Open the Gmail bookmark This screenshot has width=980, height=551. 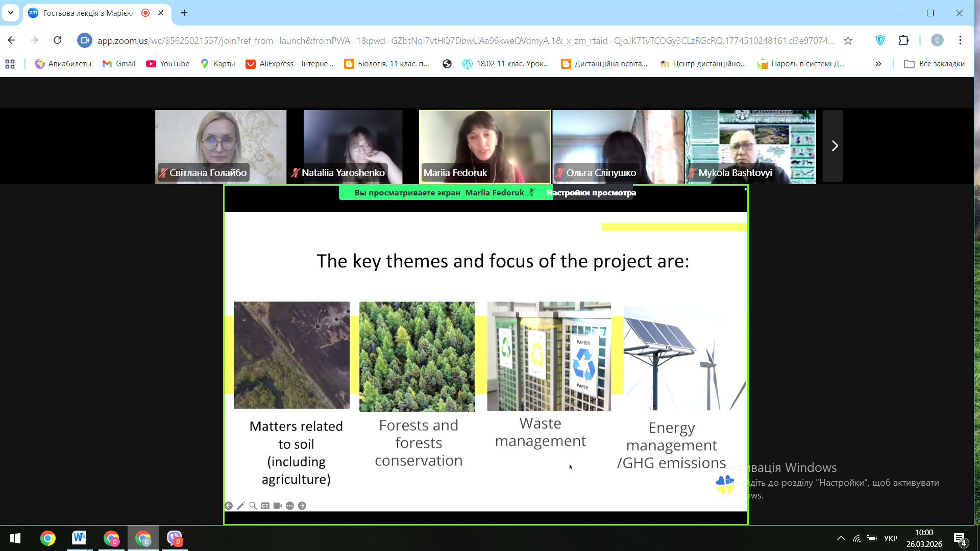click(119, 64)
